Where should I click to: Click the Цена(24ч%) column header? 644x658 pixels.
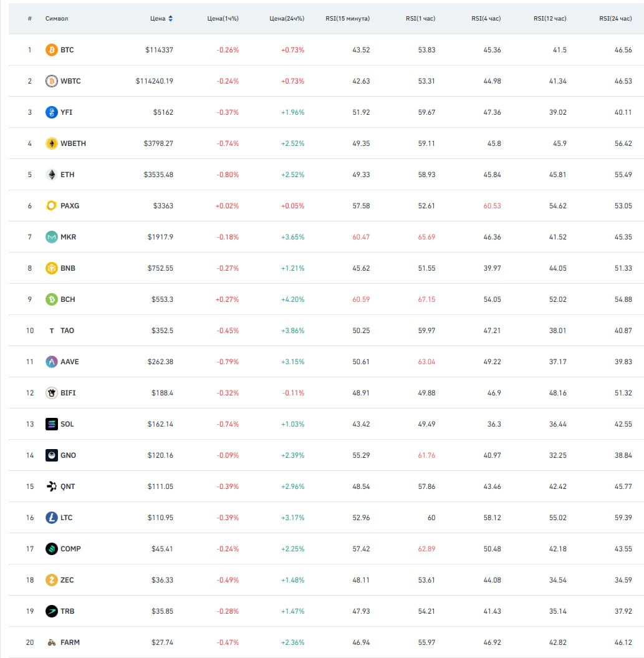click(287, 19)
